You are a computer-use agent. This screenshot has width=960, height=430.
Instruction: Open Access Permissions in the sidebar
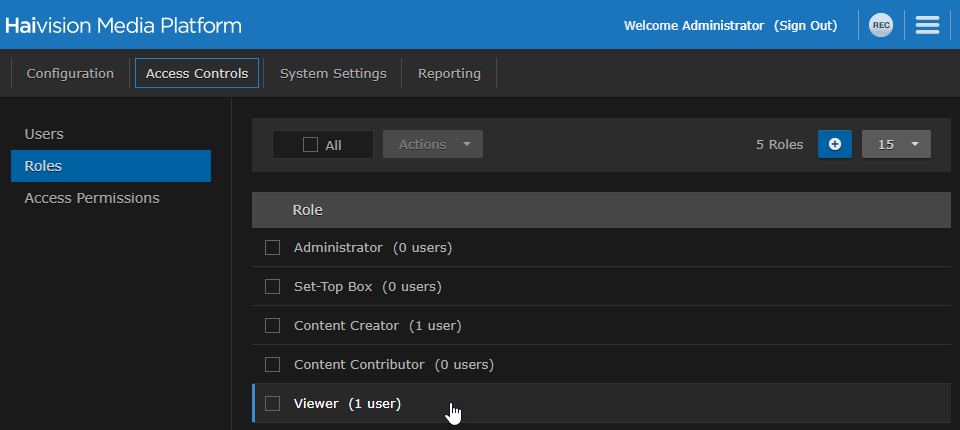92,198
